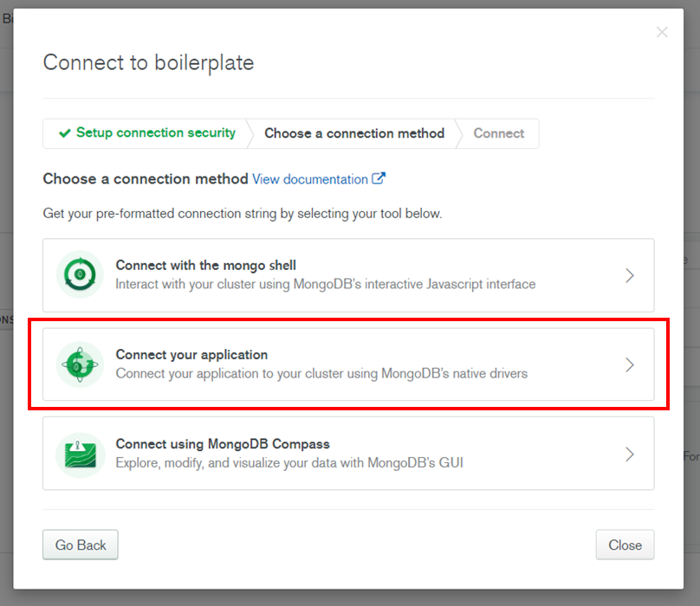Click the mongo shell circular icon
Viewport: 700px width, 606px height.
pos(80,274)
